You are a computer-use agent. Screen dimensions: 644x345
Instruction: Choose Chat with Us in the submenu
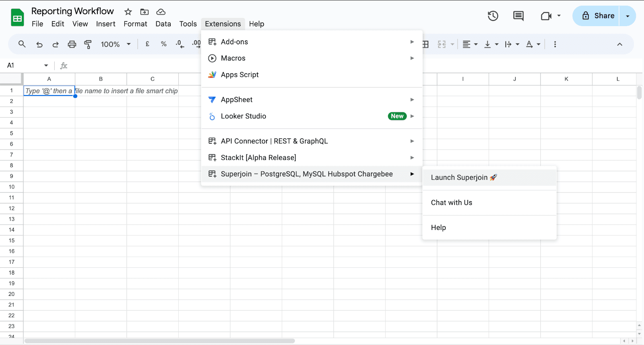[489, 202]
